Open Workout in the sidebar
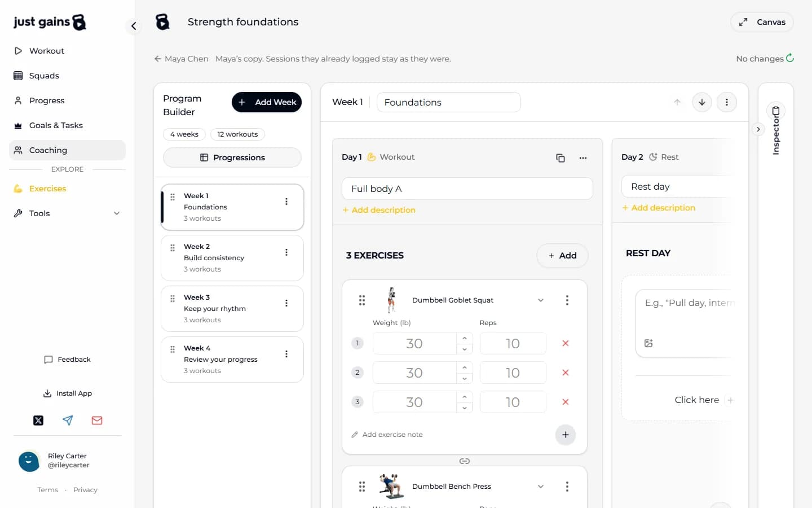 pos(67,51)
